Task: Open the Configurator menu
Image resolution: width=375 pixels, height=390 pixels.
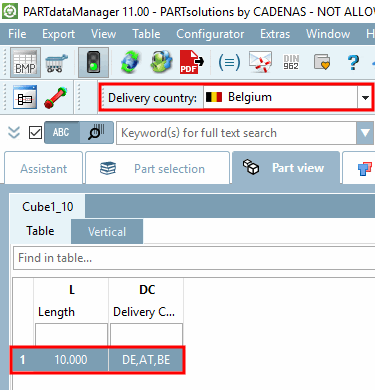Action: point(210,34)
